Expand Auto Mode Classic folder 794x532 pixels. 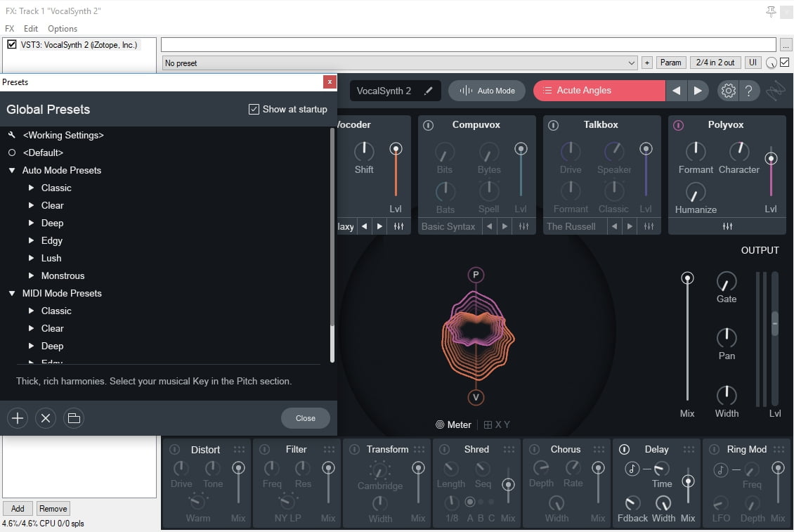tap(31, 188)
